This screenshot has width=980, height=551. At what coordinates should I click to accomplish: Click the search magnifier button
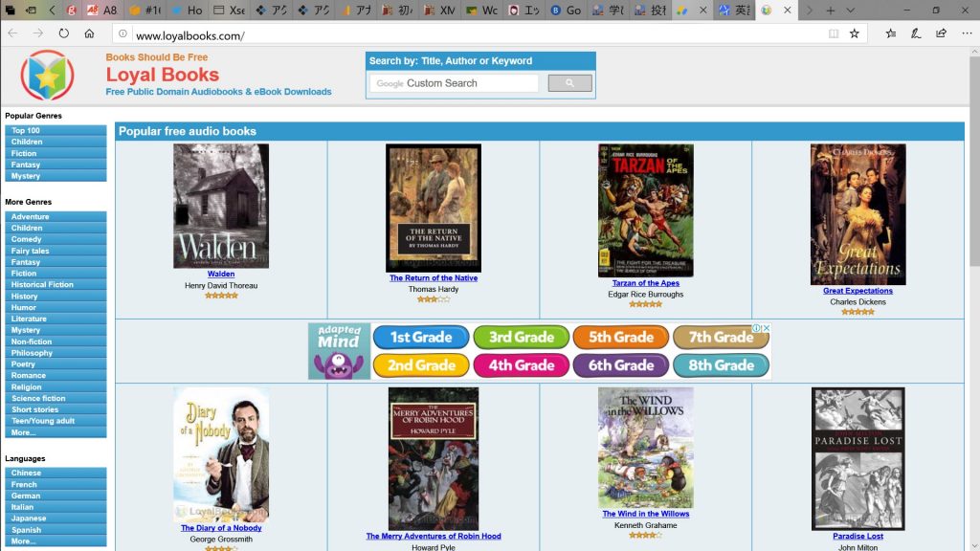click(x=569, y=83)
